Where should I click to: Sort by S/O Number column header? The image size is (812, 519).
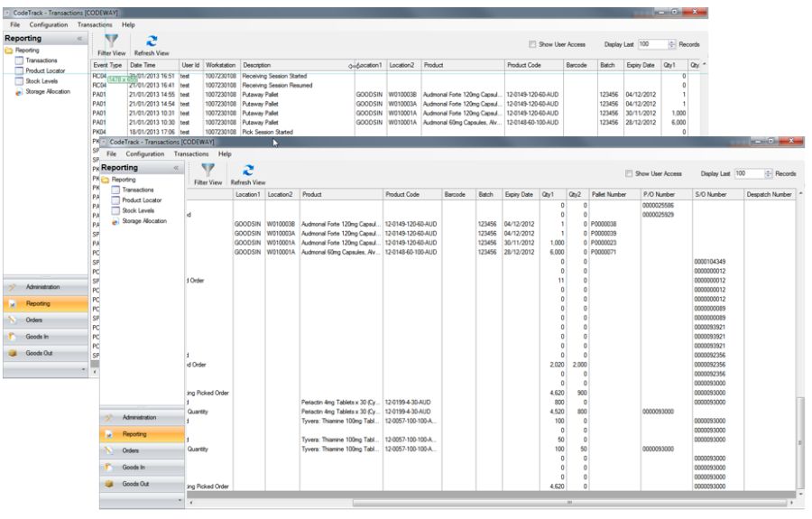[x=712, y=194]
